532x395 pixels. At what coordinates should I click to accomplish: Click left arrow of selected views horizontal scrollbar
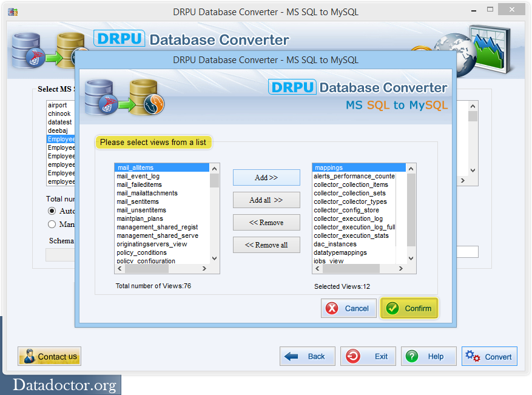[x=318, y=268]
